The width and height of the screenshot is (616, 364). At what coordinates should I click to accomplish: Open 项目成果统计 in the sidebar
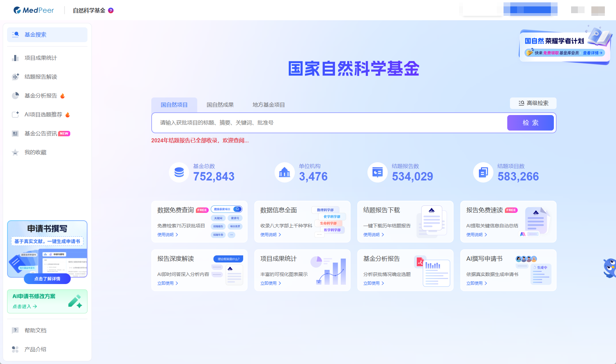pyautogui.click(x=41, y=58)
